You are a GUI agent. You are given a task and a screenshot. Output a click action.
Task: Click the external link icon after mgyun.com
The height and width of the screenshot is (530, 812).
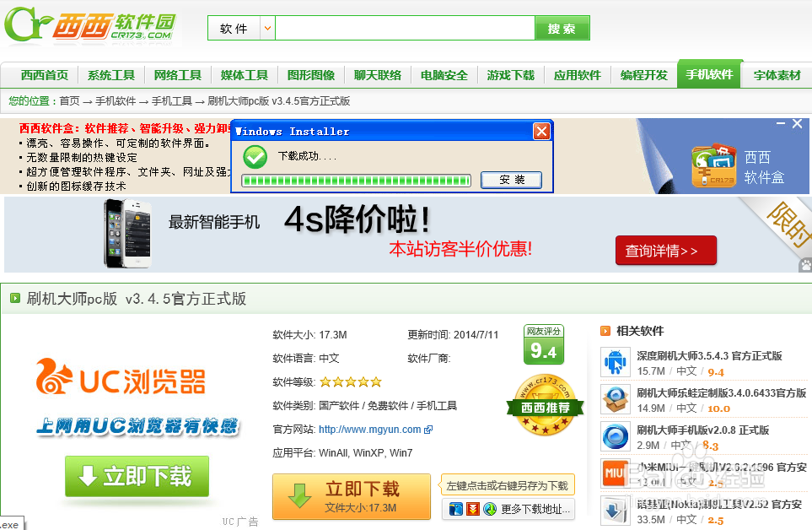[428, 430]
